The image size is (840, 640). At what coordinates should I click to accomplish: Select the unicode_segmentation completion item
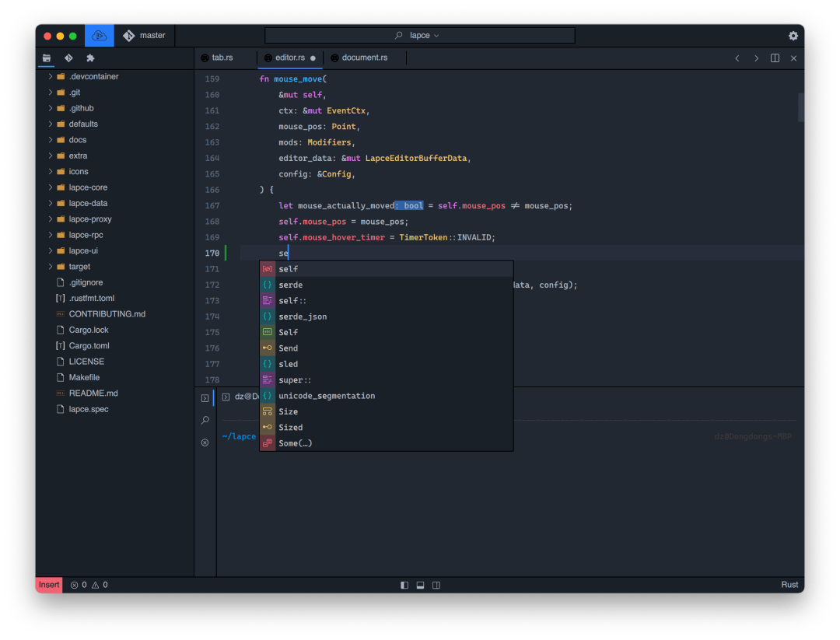pos(387,396)
